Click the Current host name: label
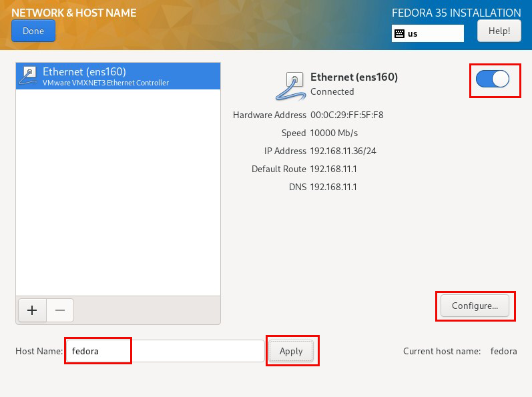This screenshot has height=397, width=532. click(x=442, y=351)
